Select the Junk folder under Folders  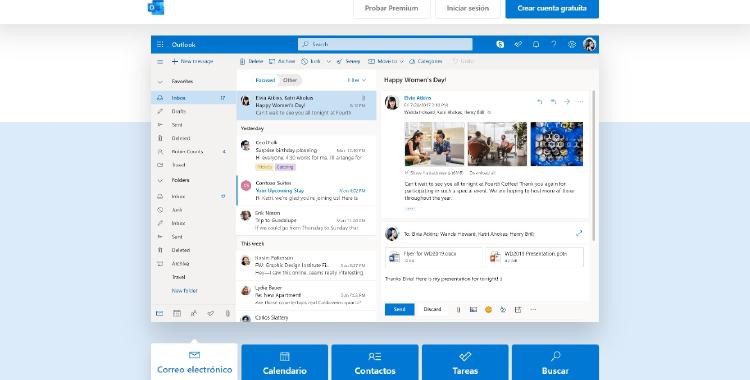click(x=194, y=210)
